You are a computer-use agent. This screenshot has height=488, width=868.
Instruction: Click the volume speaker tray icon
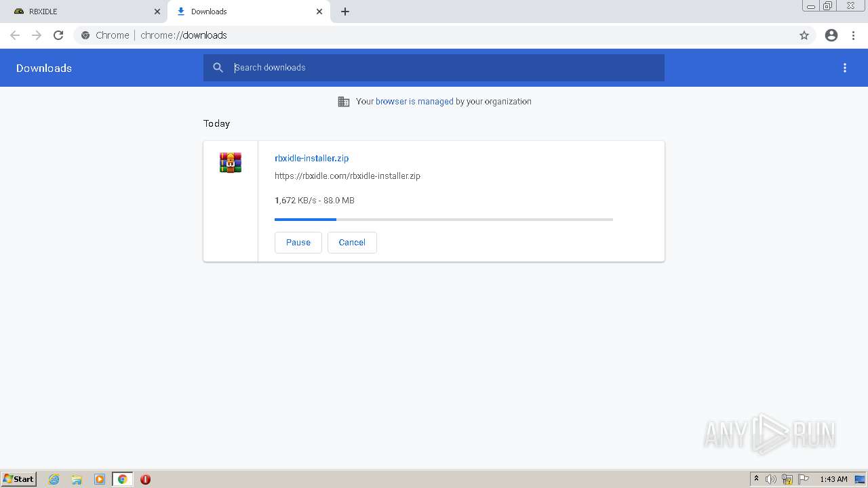click(x=771, y=479)
